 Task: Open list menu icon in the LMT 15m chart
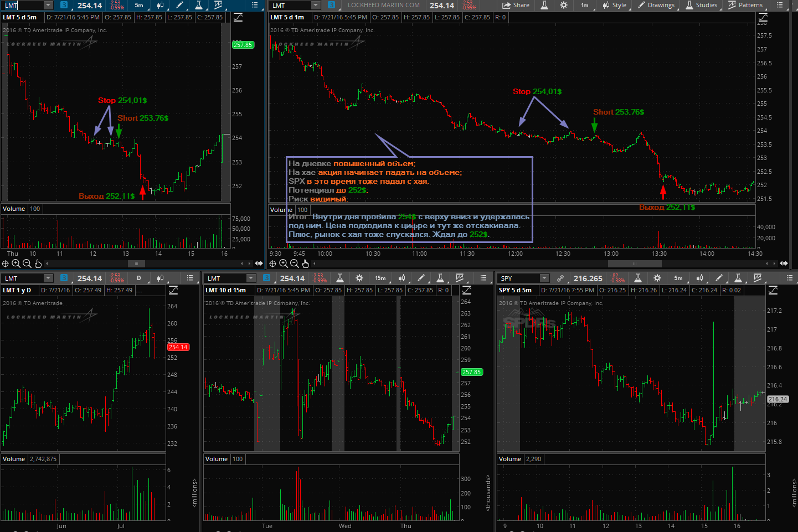point(483,278)
